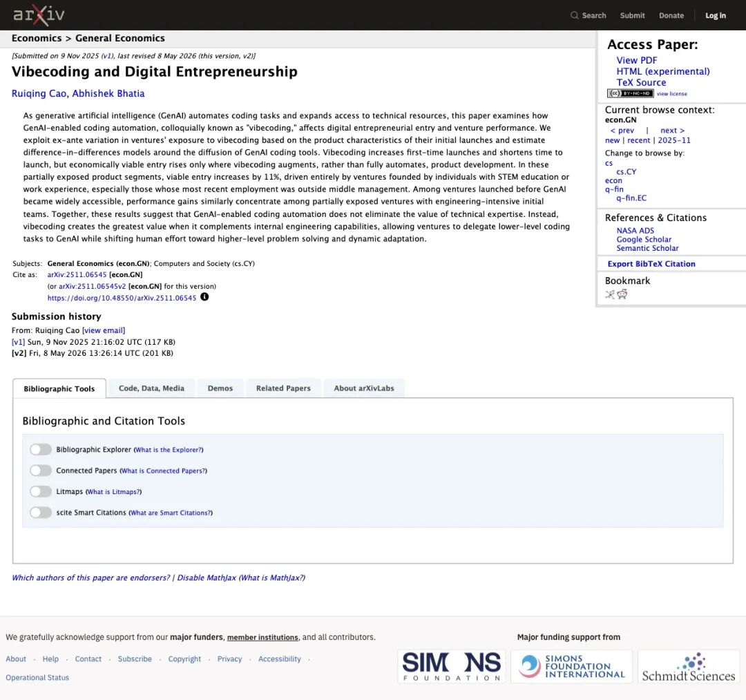Turn on scite Smart Citations toggle
Screen dimensions: 746x700
[x=41, y=513]
